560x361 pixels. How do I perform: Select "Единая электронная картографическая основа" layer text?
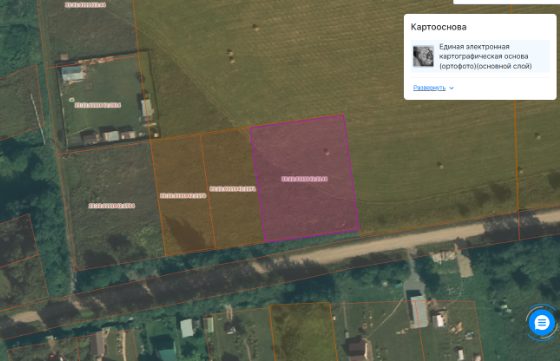coord(485,56)
